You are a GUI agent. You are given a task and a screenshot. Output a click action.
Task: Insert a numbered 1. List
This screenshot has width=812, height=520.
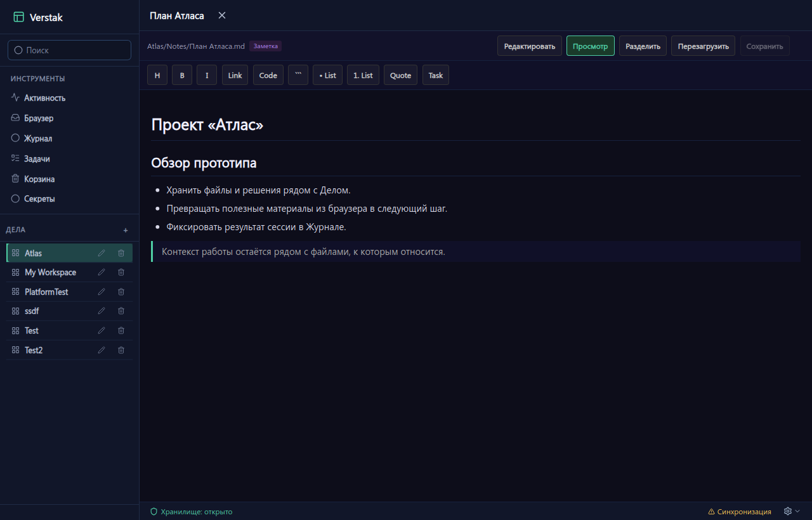point(363,75)
